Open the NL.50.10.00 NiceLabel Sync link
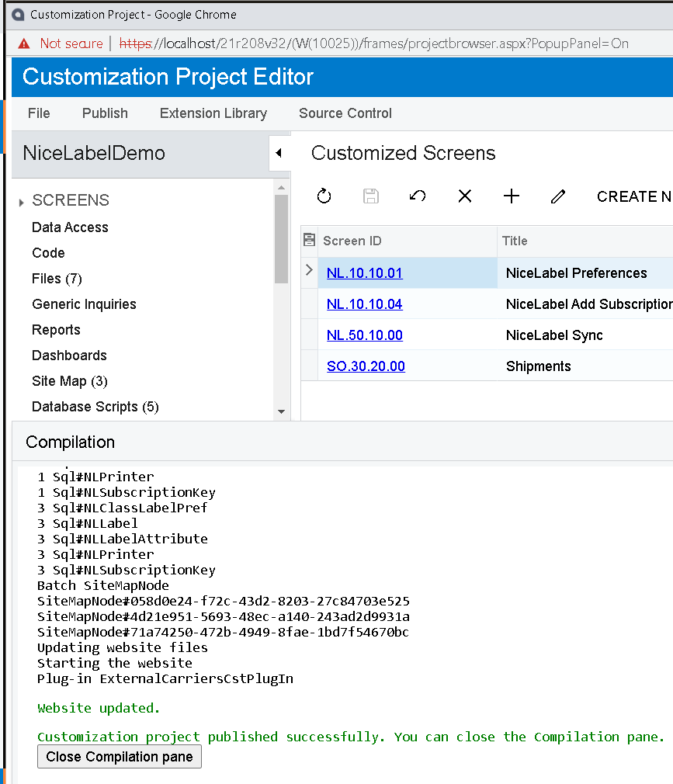Image resolution: width=673 pixels, height=784 pixels. click(365, 335)
